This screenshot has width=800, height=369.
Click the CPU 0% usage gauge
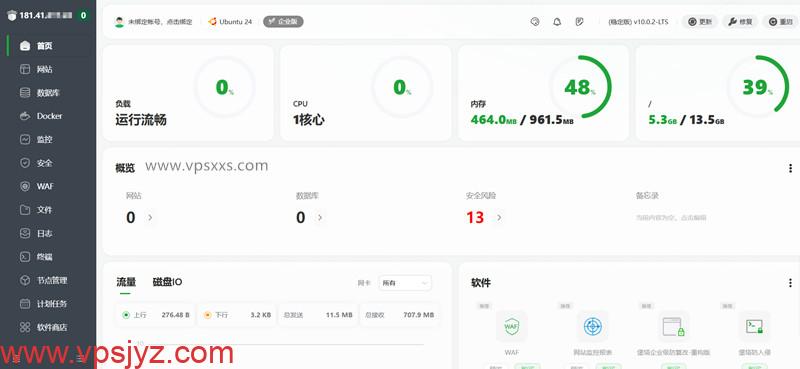coord(402,88)
